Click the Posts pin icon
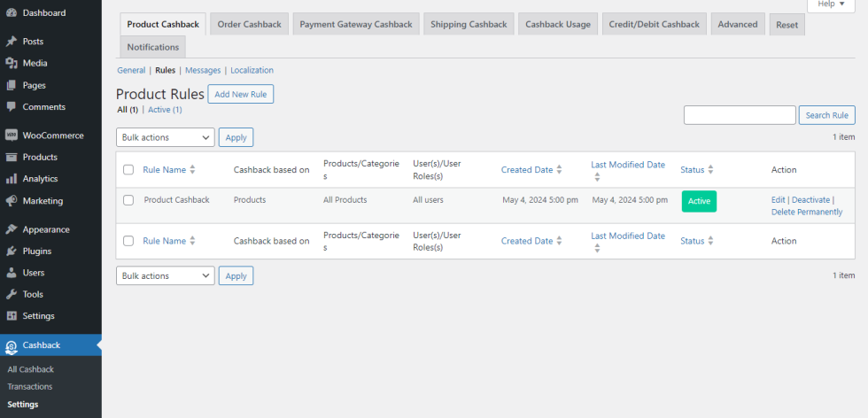 point(12,42)
